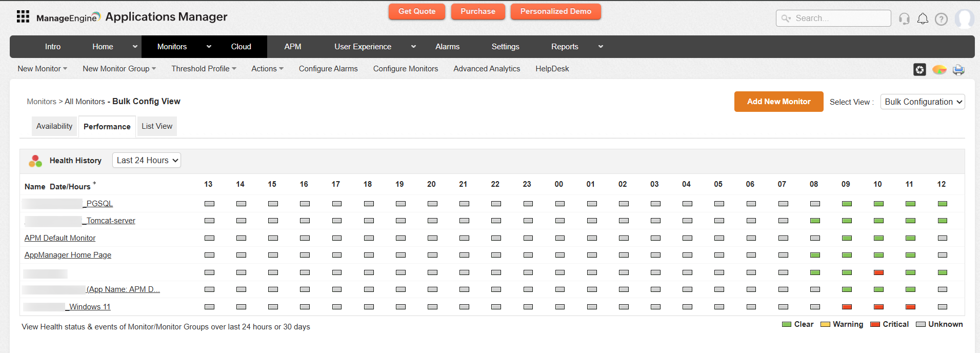Open the Alarms menu
Image resolution: width=980 pixels, height=353 pixels.
point(448,47)
